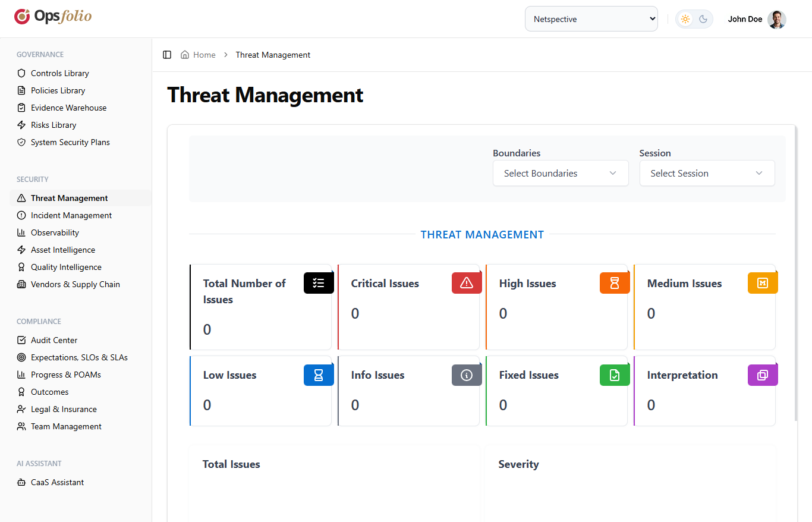The width and height of the screenshot is (812, 522).
Task: Switch to Incident Management section
Action: pos(71,215)
